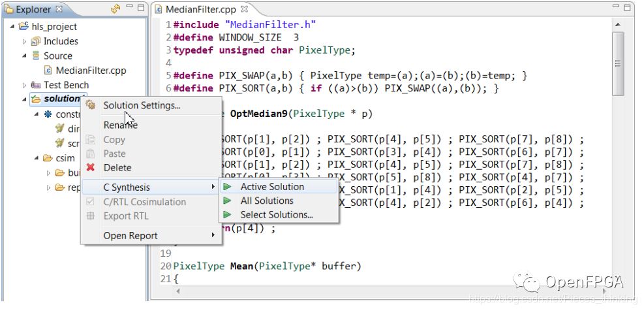Select Includes in the Explorer tree
644x311 pixels.
tap(61, 41)
